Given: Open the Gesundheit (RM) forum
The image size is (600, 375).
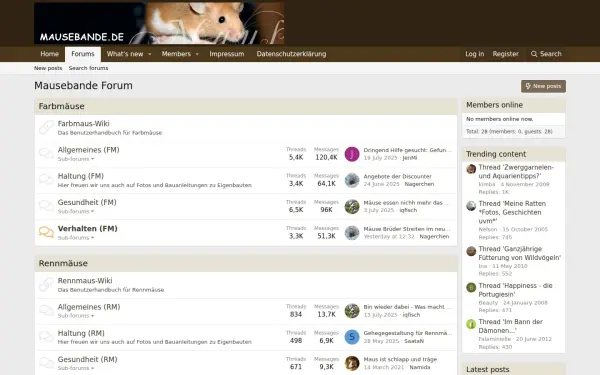Looking at the screenshot, I should click(x=88, y=359).
